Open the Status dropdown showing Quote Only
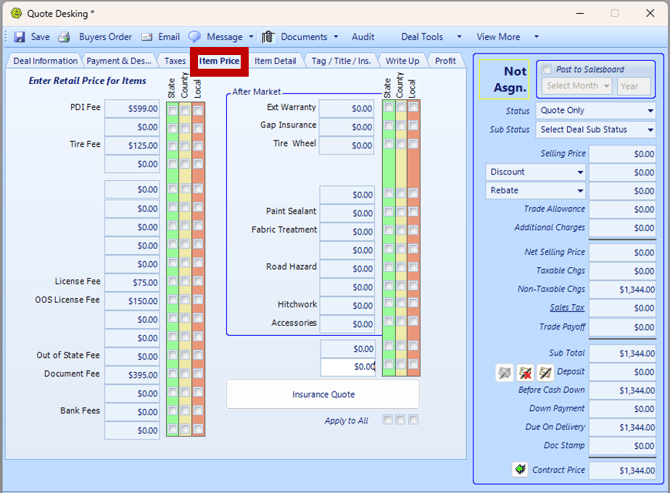 click(596, 110)
